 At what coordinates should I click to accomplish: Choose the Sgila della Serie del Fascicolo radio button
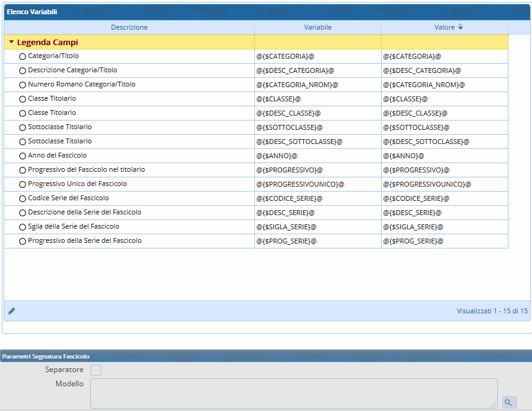(x=23, y=227)
